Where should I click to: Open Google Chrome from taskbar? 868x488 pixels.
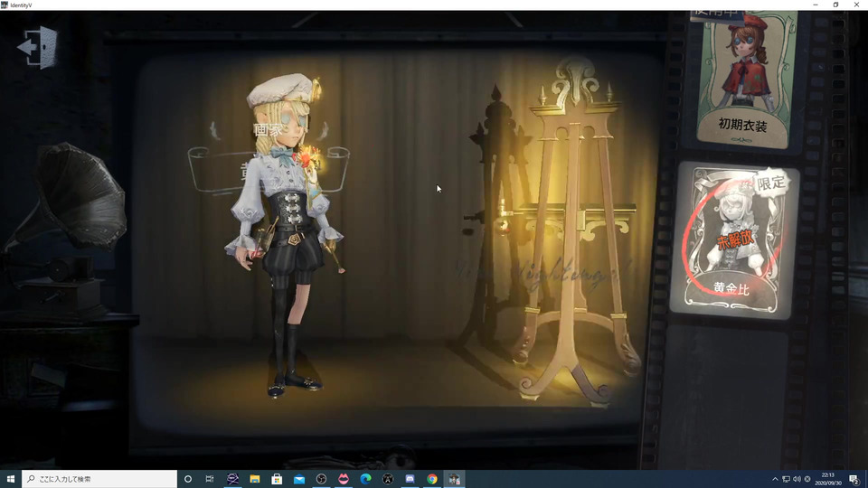tap(432, 479)
